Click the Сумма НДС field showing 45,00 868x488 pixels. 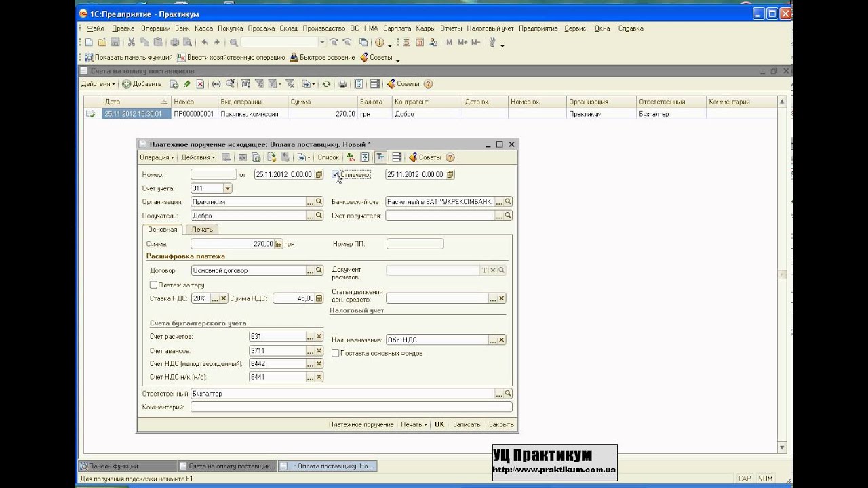point(294,298)
